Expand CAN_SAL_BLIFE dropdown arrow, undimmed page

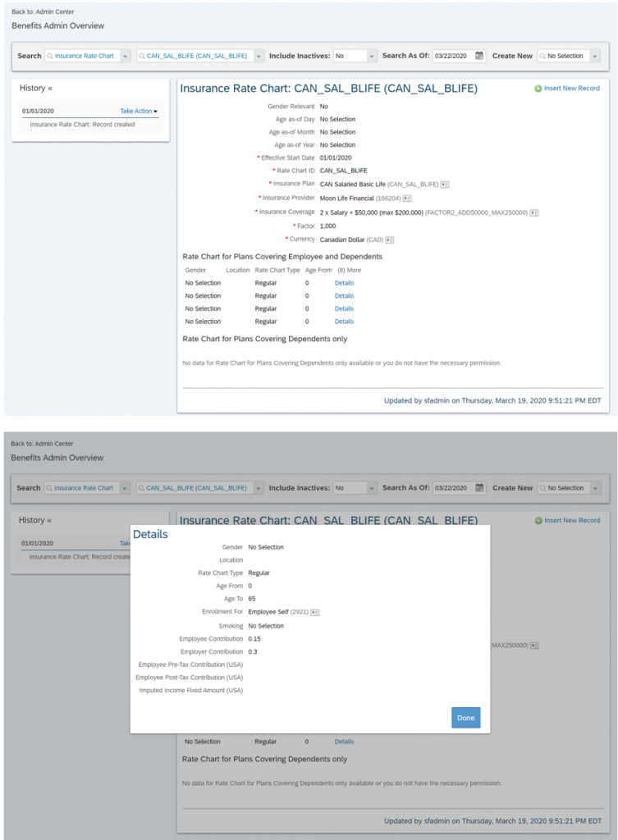pos(259,56)
